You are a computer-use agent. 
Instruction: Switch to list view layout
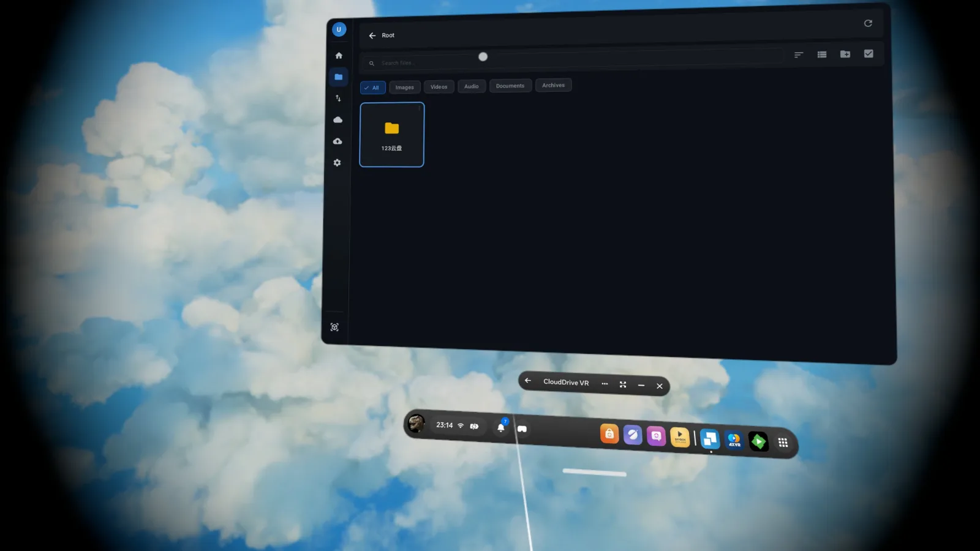[x=822, y=54]
